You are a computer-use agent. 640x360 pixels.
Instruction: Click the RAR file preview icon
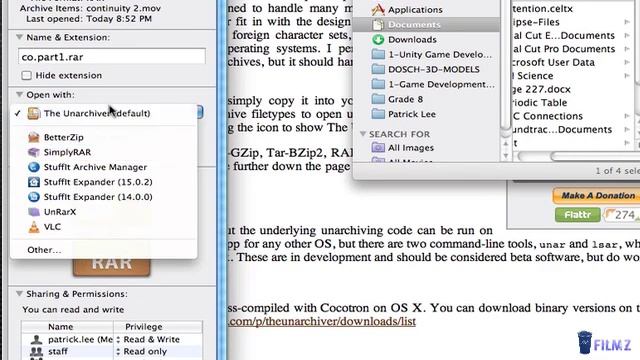[111, 267]
